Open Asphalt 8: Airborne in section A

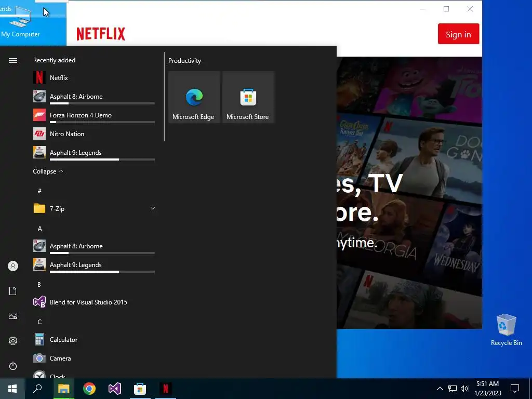[x=95, y=246]
